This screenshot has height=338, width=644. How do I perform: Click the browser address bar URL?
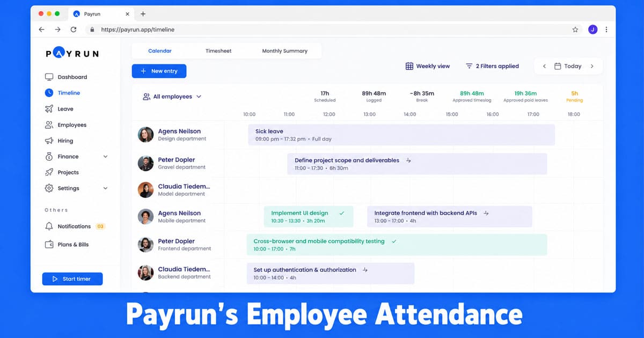(x=138, y=30)
